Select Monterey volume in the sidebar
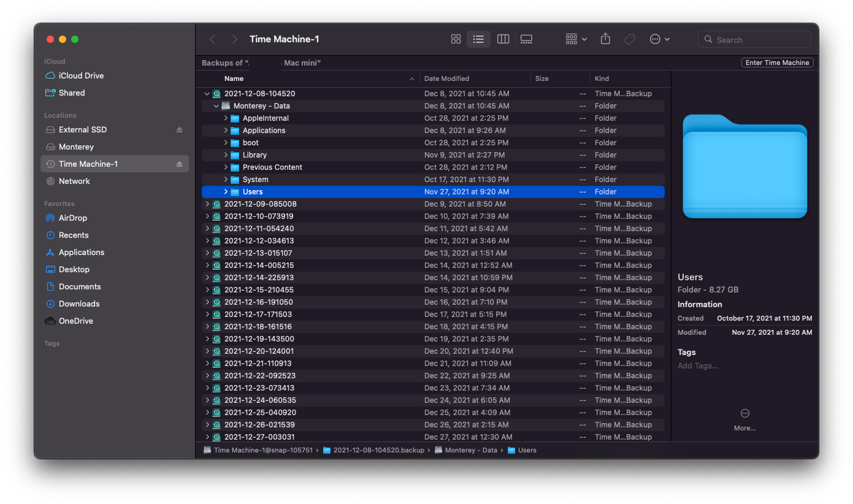The image size is (853, 504). coord(115,147)
